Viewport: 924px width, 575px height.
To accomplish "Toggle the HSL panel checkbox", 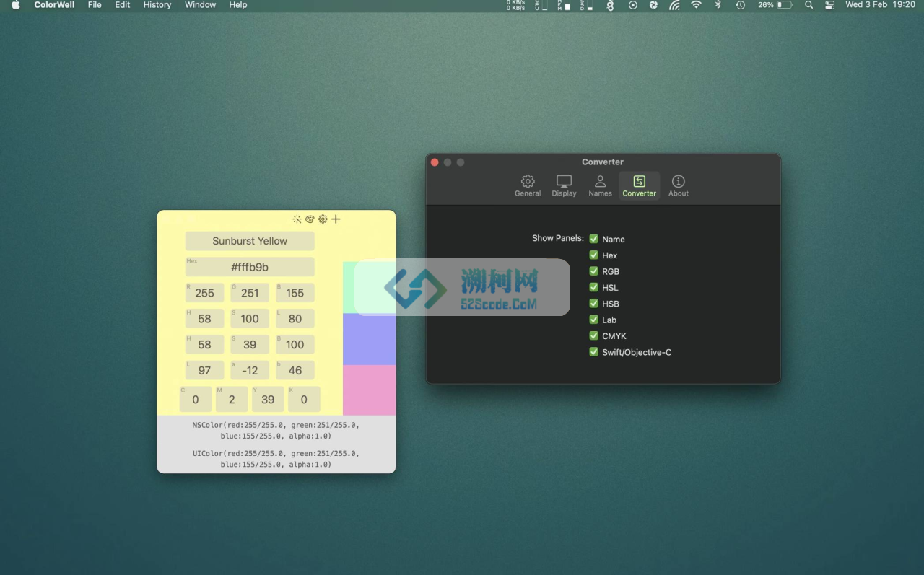I will (x=594, y=287).
